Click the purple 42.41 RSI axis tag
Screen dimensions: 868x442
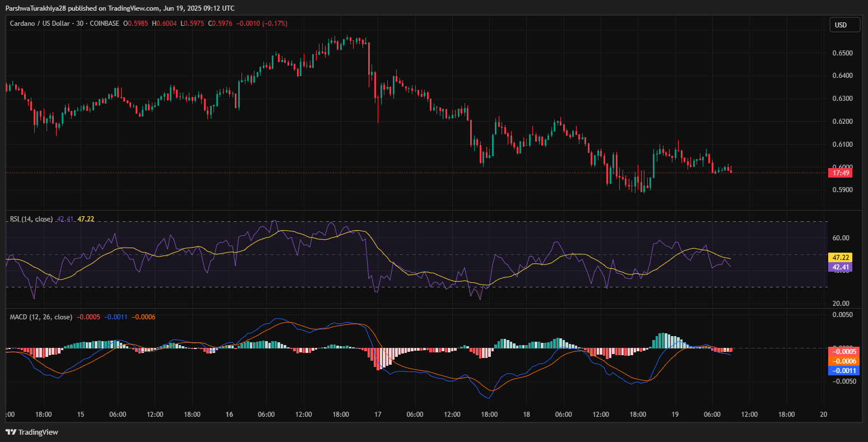(x=842, y=267)
